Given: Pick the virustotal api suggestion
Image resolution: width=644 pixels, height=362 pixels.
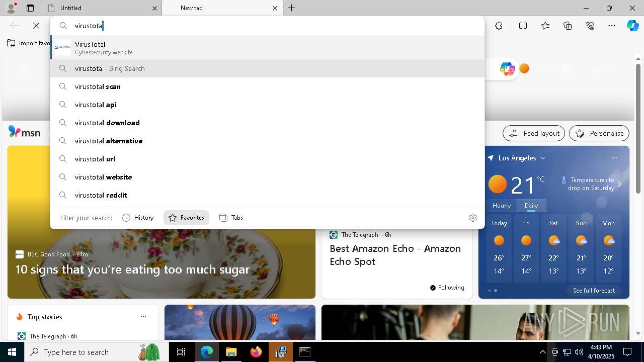Looking at the screenshot, I should coord(267,105).
